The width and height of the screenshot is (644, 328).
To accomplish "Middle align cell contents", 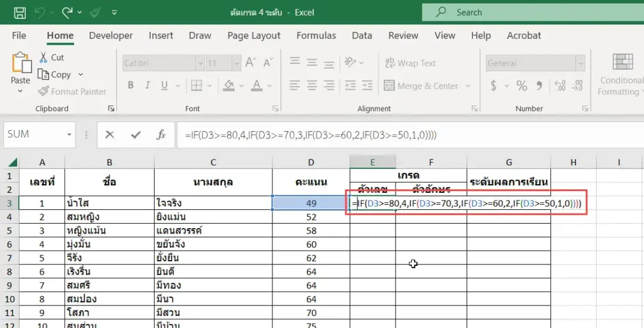I will point(312,62).
